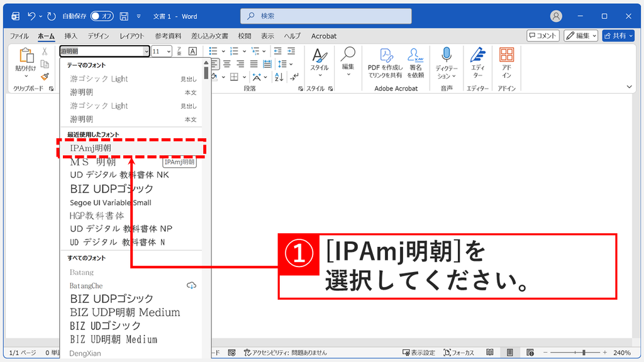Click the Format Painter brush icon
The width and height of the screenshot is (644, 362).
coord(45,77)
